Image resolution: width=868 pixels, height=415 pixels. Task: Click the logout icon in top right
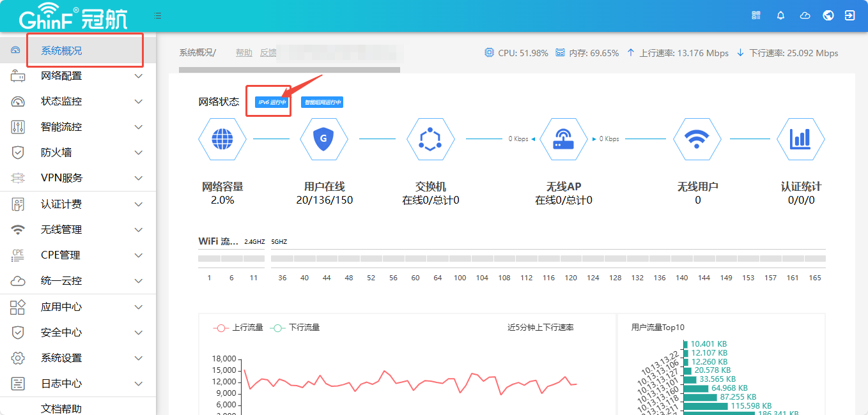[x=849, y=15]
